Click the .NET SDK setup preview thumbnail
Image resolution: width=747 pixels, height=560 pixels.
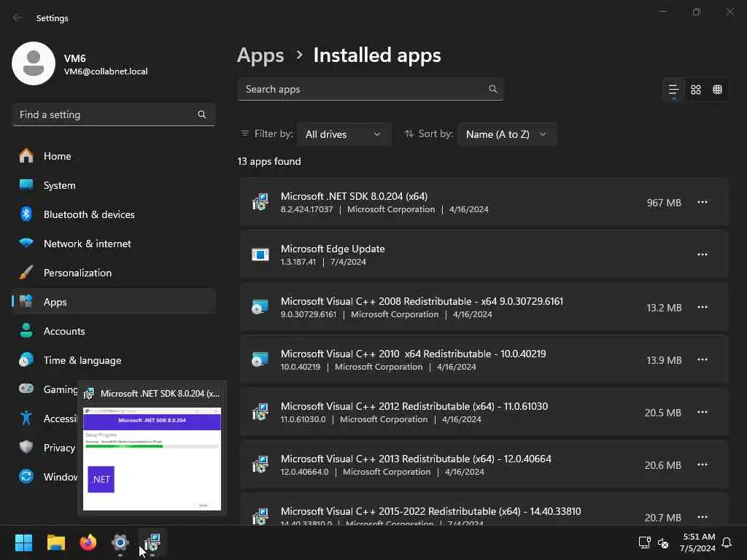coord(152,459)
